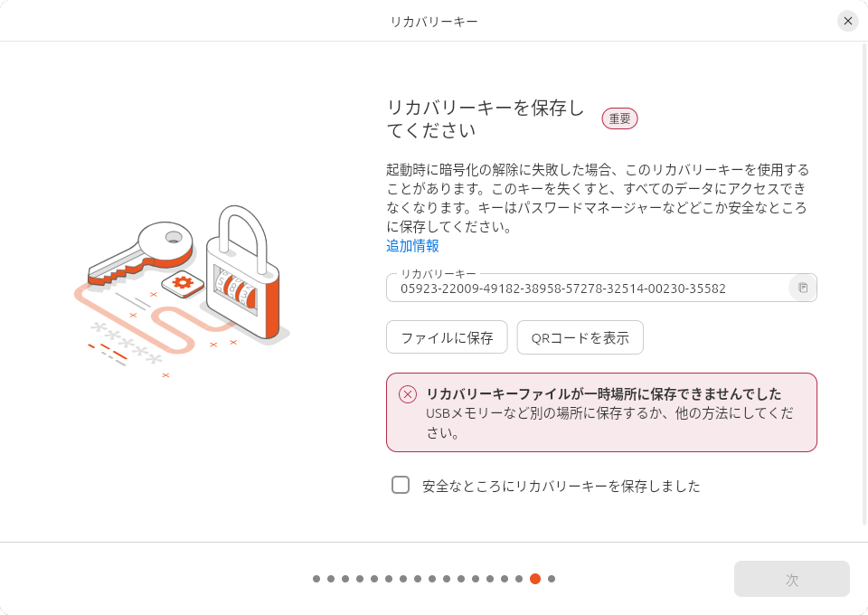
Task: Click the orange gear chip in the illustration
Action: coord(183,283)
